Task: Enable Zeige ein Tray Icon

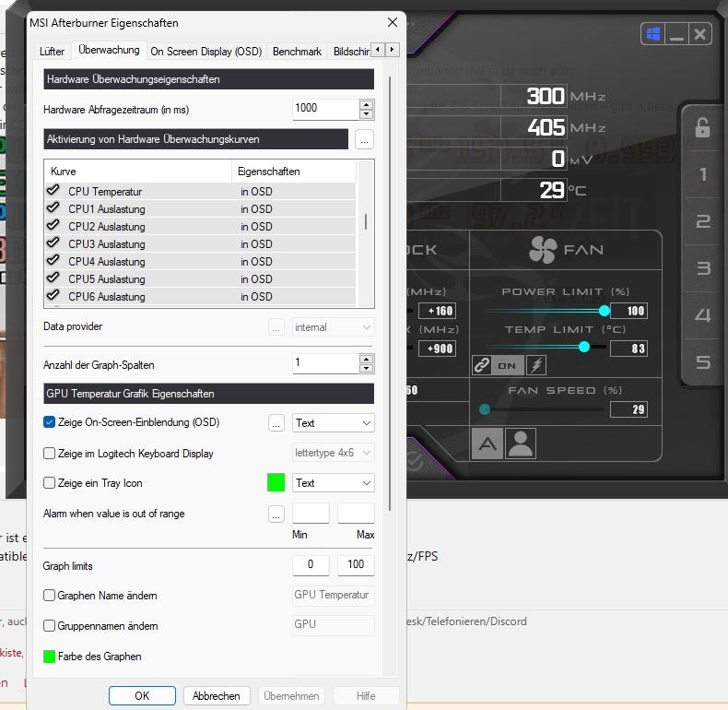Action: click(x=49, y=483)
